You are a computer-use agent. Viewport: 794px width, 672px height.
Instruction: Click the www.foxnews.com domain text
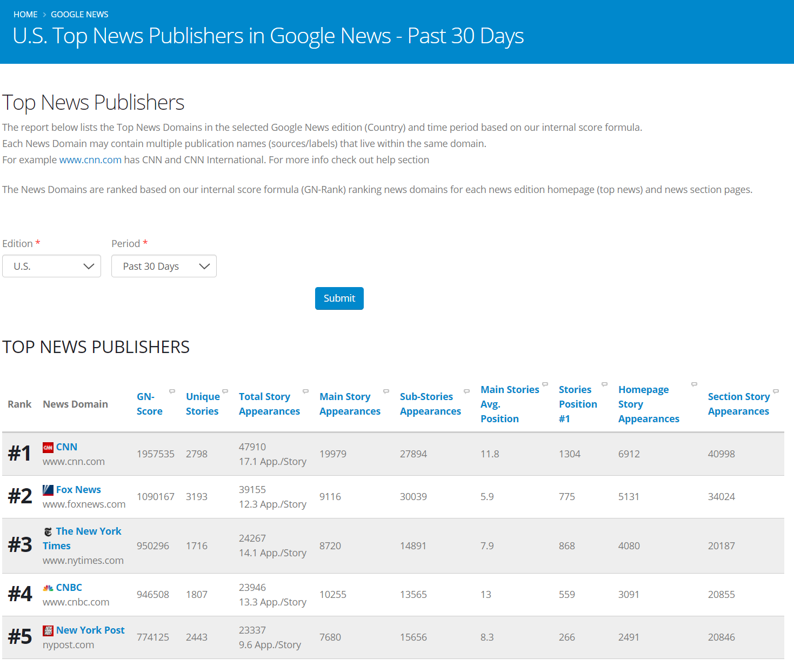[84, 504]
